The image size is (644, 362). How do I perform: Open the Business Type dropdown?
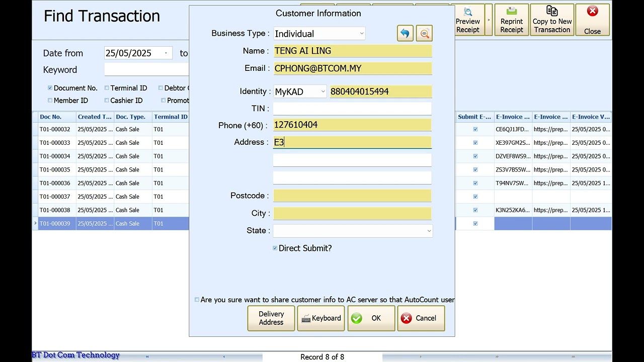click(x=361, y=34)
